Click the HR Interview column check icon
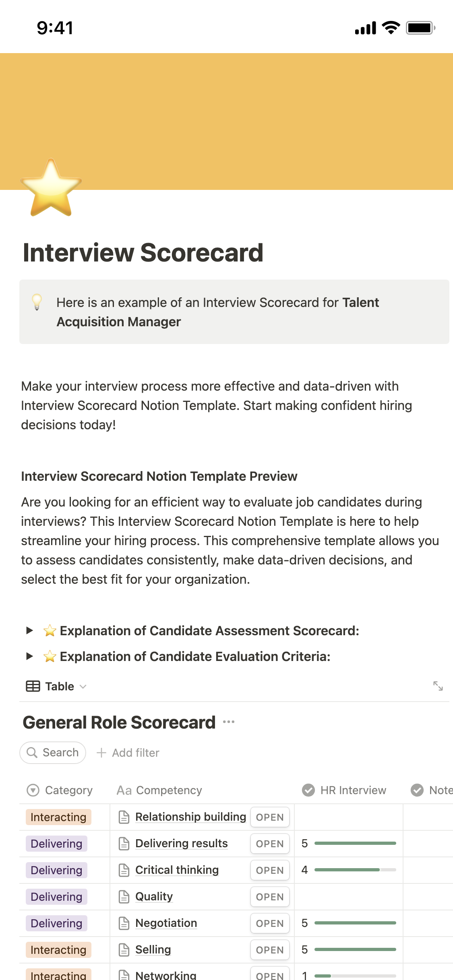453x980 pixels. (308, 790)
